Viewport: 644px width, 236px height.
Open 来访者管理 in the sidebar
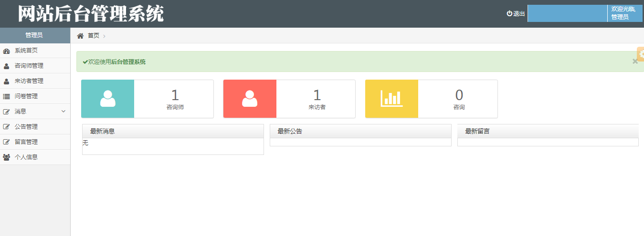coord(35,81)
